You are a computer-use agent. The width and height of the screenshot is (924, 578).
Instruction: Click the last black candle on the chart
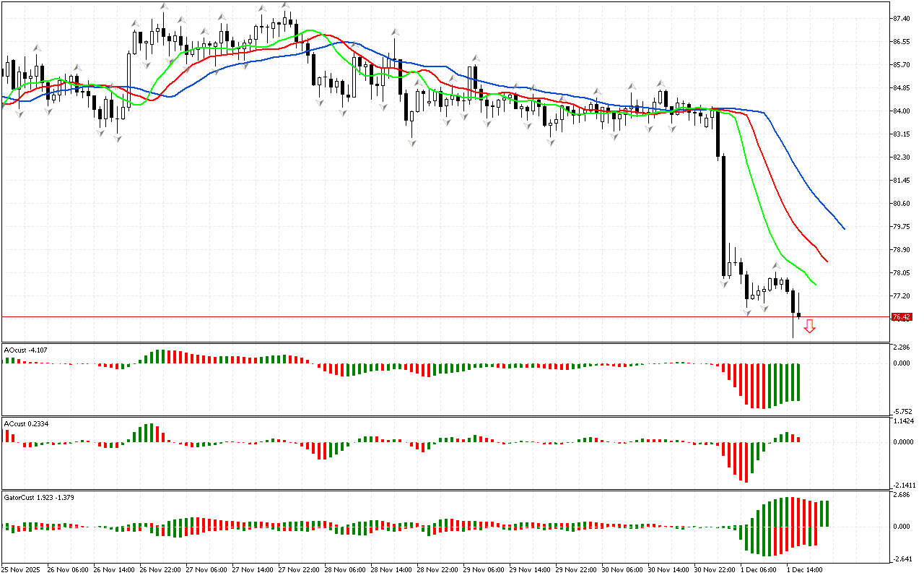799,316
